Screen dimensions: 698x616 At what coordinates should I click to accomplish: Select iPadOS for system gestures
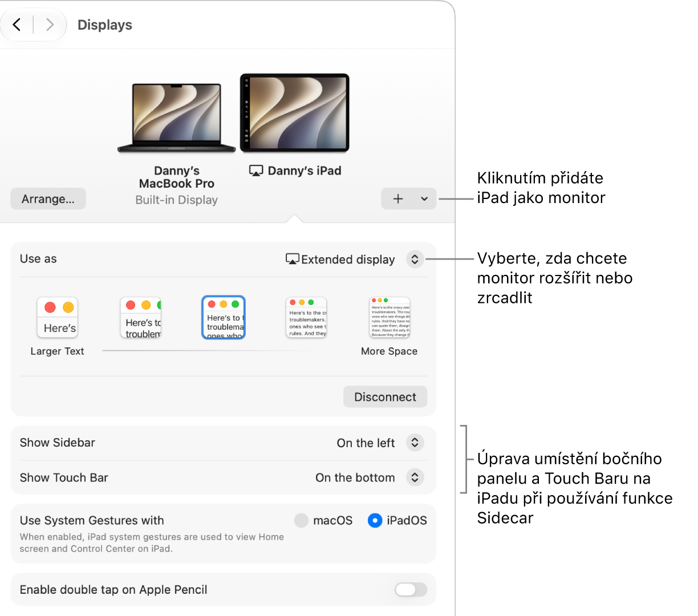[x=375, y=520]
